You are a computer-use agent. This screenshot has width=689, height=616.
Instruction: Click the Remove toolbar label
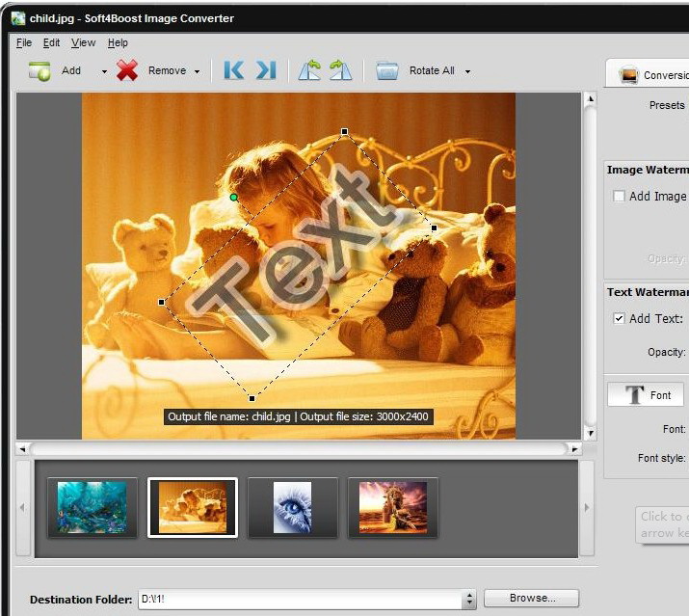point(167,70)
